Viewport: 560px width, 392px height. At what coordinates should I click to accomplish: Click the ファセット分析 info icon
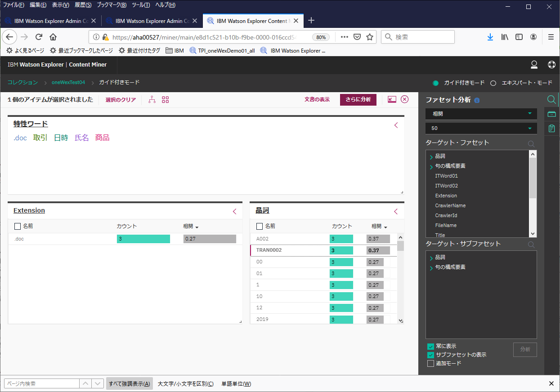point(477,100)
